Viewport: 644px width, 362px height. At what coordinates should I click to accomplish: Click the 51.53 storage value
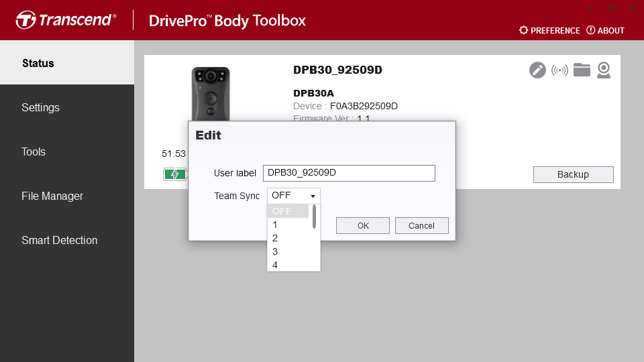174,154
